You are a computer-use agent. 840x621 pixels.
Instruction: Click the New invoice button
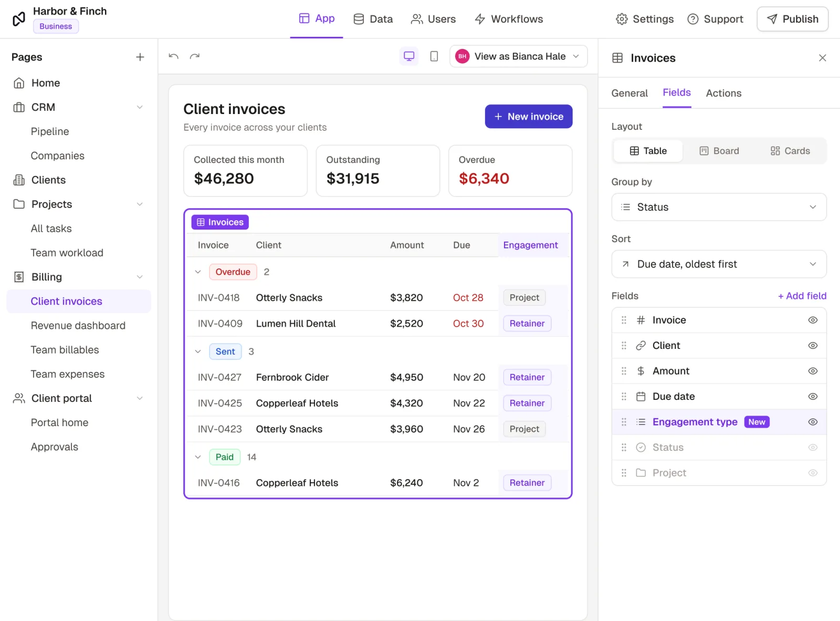coord(529,117)
